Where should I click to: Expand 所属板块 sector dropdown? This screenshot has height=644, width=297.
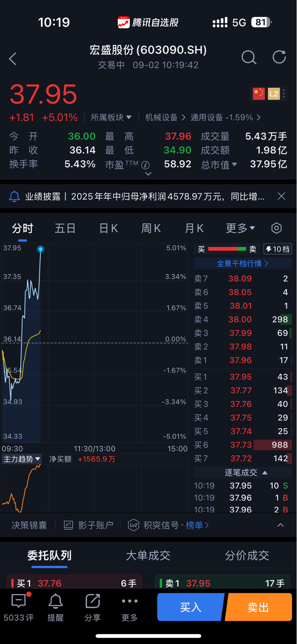[x=111, y=117]
